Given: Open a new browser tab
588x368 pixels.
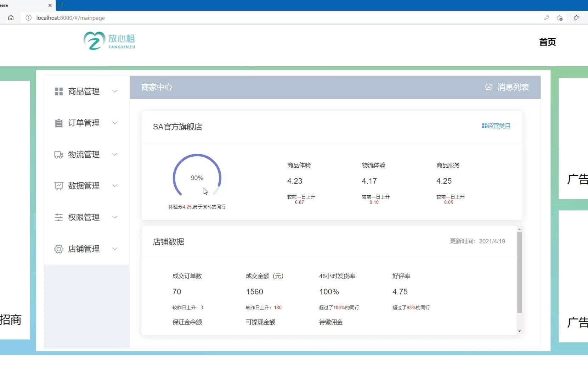Looking at the screenshot, I should click(x=62, y=5).
